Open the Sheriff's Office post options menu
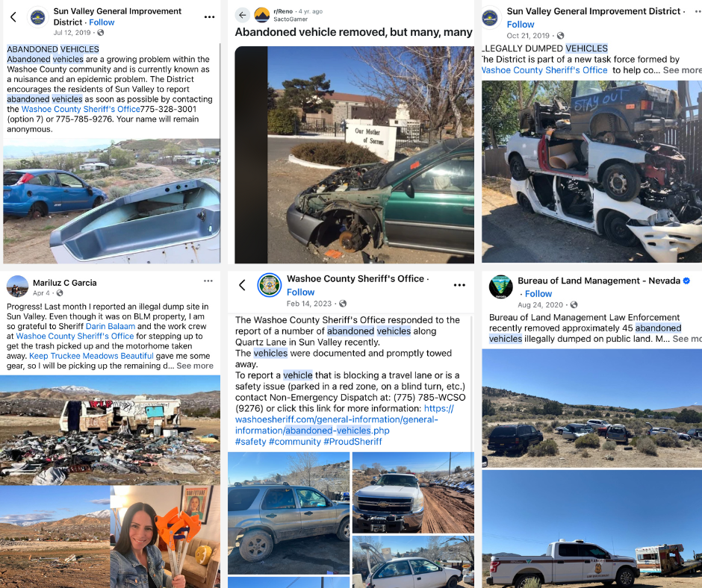 point(459,285)
